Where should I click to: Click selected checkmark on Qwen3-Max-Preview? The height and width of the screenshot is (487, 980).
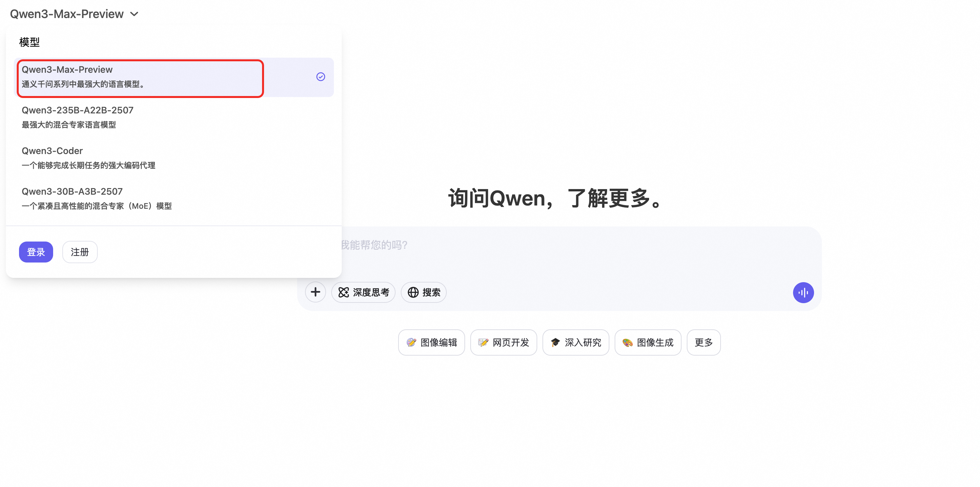pyautogui.click(x=321, y=77)
